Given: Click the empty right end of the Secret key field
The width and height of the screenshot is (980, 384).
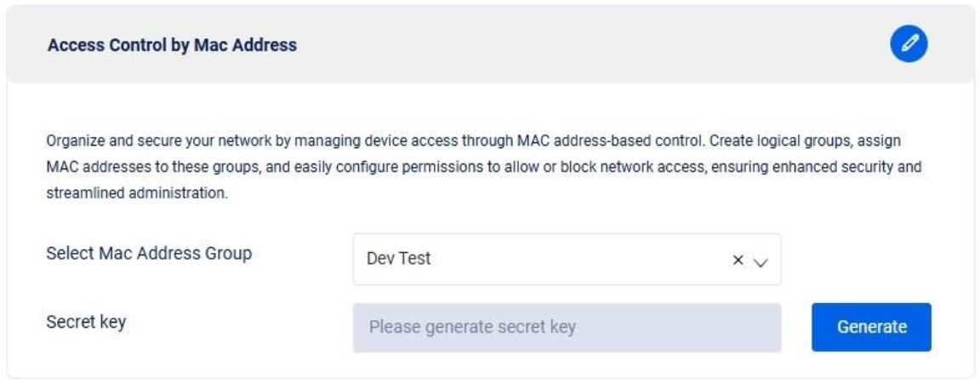Looking at the screenshot, I should click(732, 328).
